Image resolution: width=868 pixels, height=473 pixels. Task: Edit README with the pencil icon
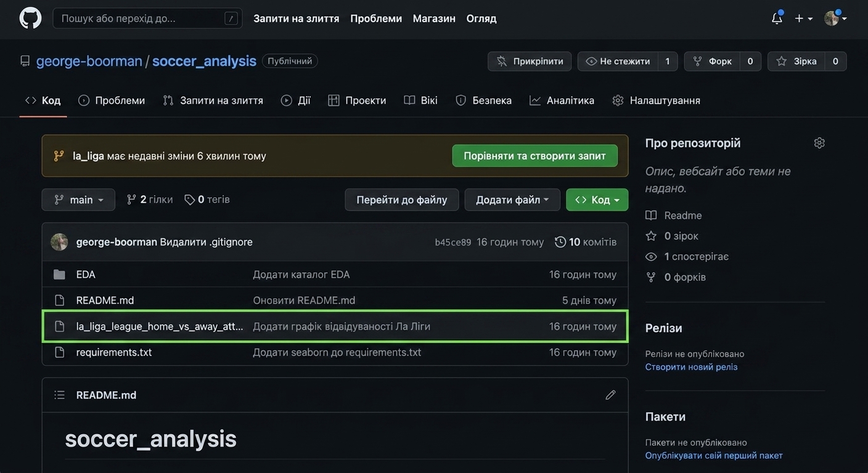point(610,395)
